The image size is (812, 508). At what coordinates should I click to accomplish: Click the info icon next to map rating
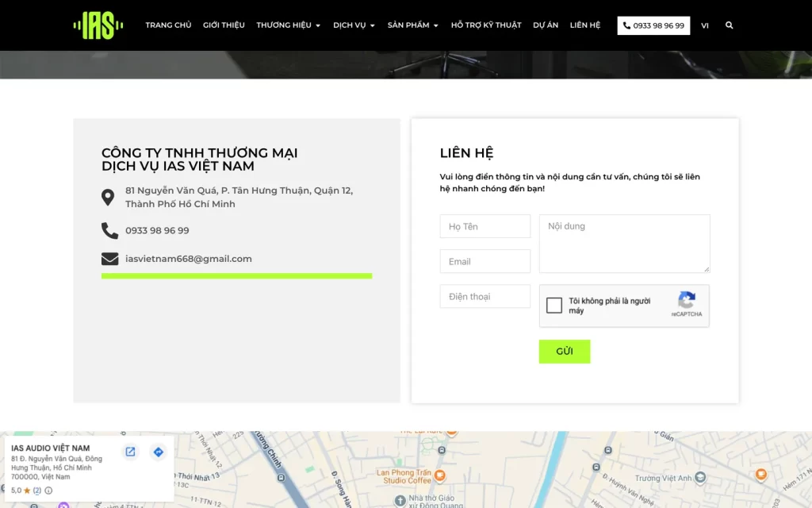pos(48,491)
